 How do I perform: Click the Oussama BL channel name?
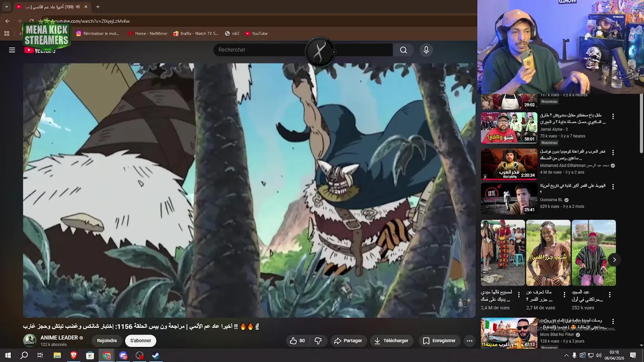(551, 200)
